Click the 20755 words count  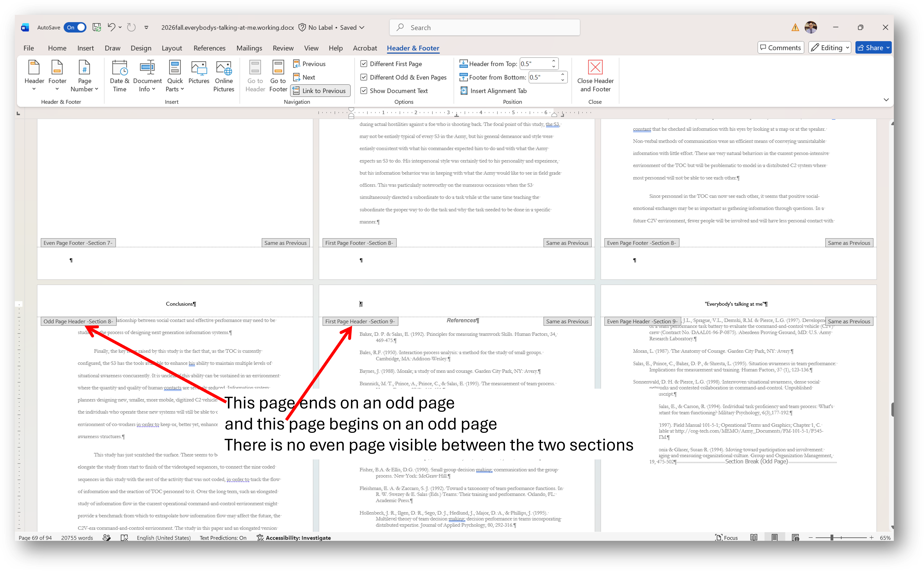77,538
